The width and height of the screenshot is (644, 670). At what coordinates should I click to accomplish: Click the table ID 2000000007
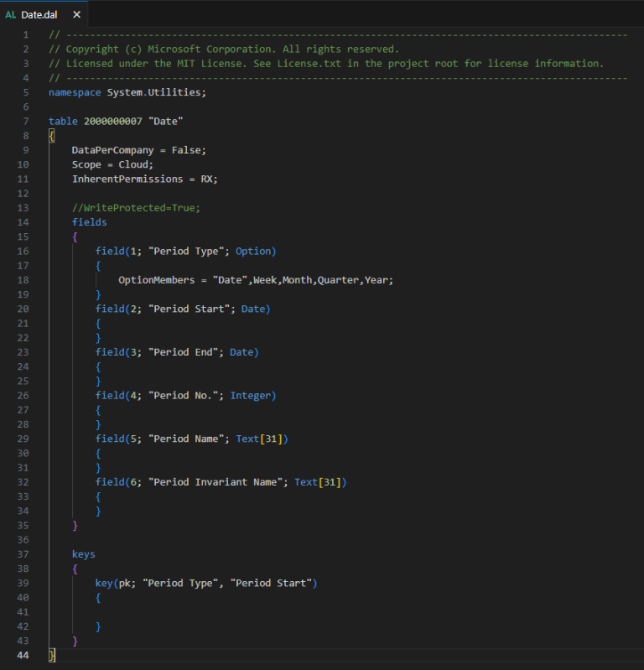pos(112,121)
